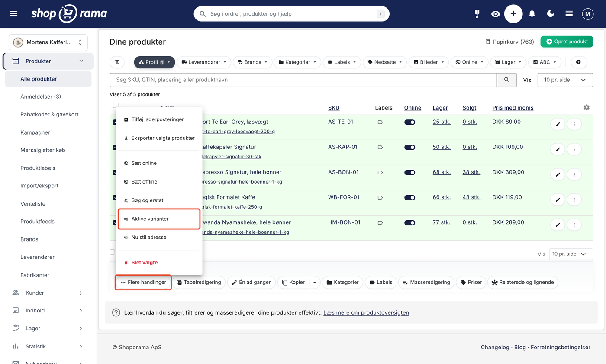Click the help question mark icon

(x=116, y=312)
